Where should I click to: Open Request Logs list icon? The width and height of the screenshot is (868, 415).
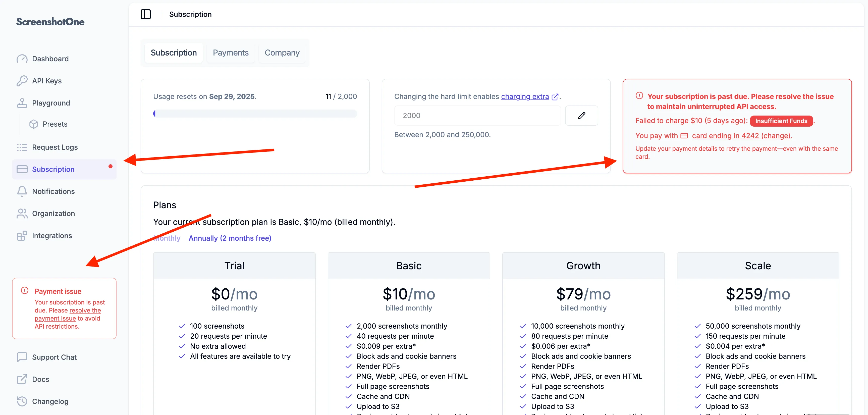[22, 147]
